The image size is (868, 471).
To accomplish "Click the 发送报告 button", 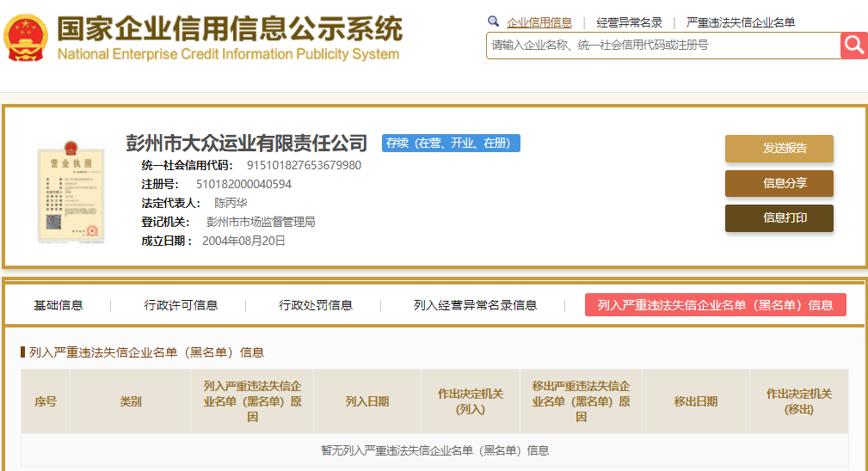I will (779, 148).
